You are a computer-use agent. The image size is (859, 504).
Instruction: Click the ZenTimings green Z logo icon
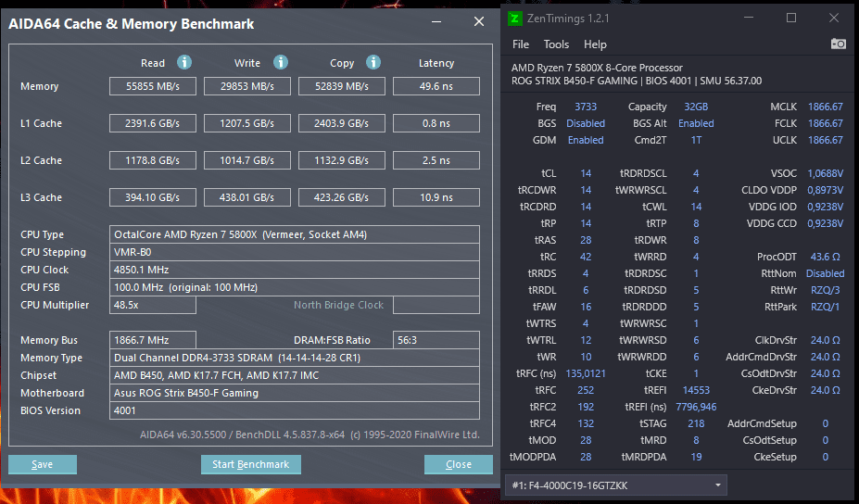[x=515, y=19]
